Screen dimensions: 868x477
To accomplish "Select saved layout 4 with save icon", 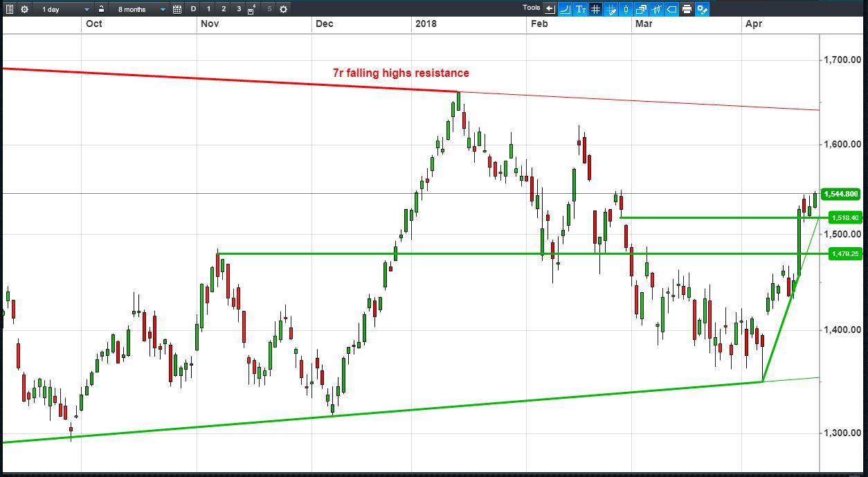I will [252, 10].
